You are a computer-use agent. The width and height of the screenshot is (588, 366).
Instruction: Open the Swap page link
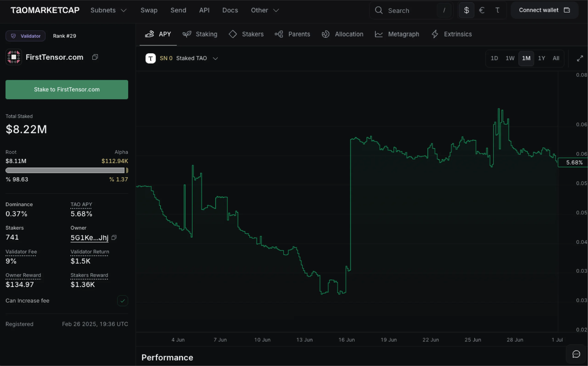149,10
